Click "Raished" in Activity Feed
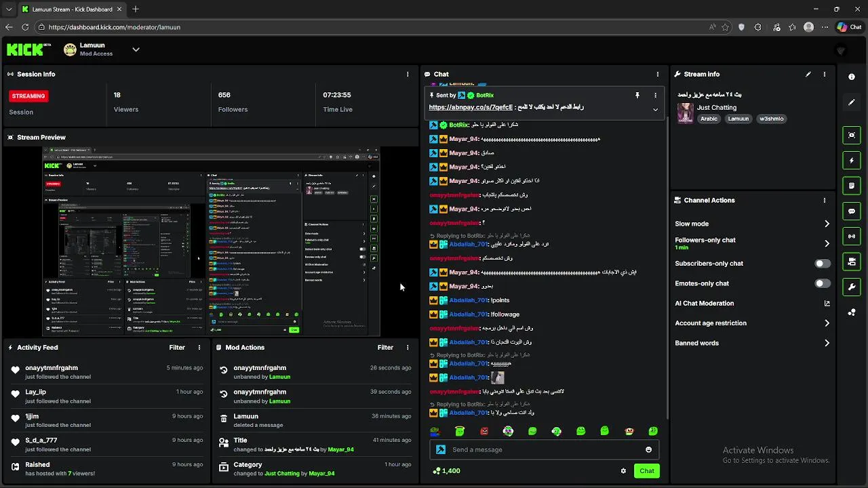This screenshot has width=868, height=488. point(37,465)
